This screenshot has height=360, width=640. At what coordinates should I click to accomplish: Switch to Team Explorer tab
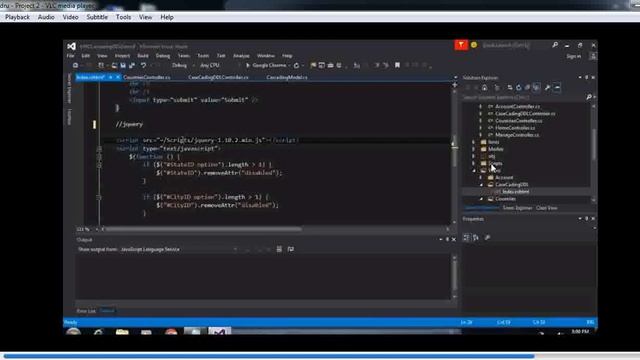pyautogui.click(x=517, y=208)
